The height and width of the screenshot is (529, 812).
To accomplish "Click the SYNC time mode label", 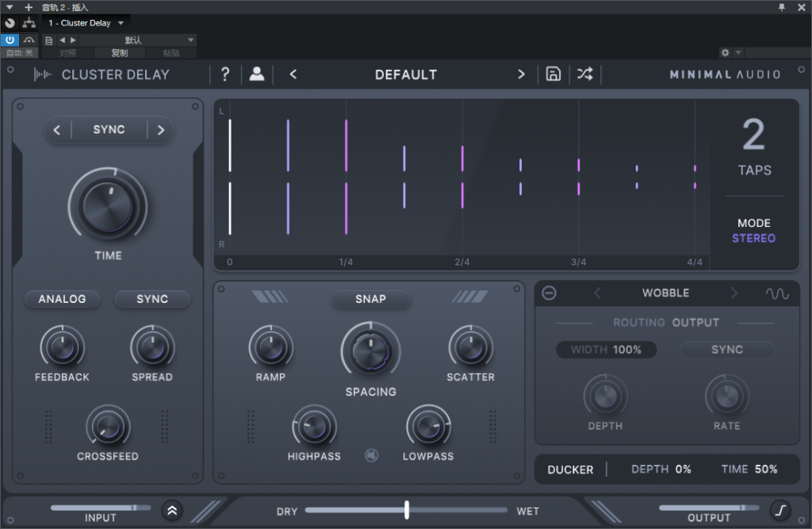I will pos(109,129).
